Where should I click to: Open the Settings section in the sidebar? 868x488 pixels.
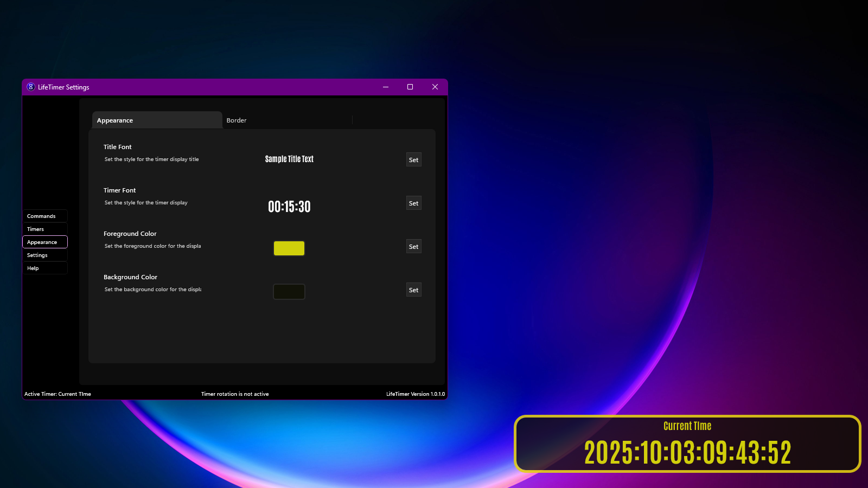45,255
